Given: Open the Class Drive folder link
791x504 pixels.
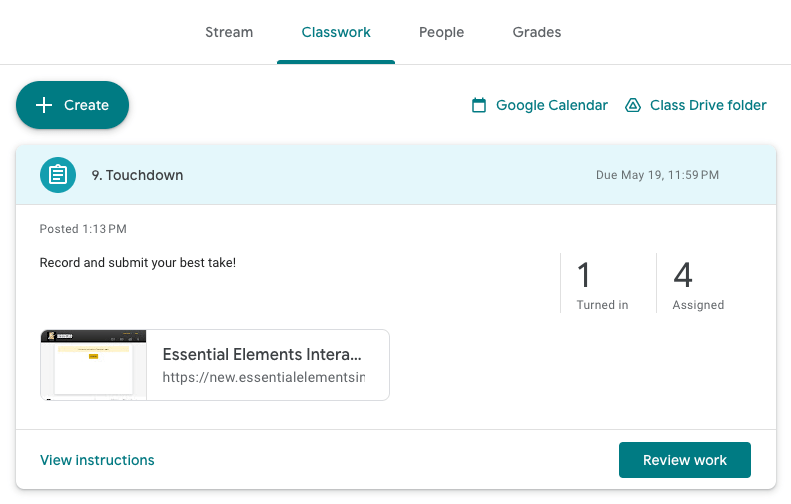Looking at the screenshot, I should (x=696, y=105).
